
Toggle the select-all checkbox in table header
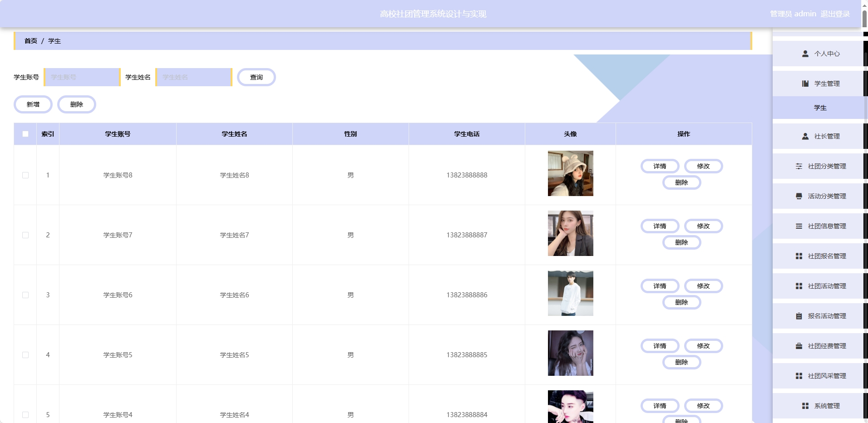(x=25, y=134)
